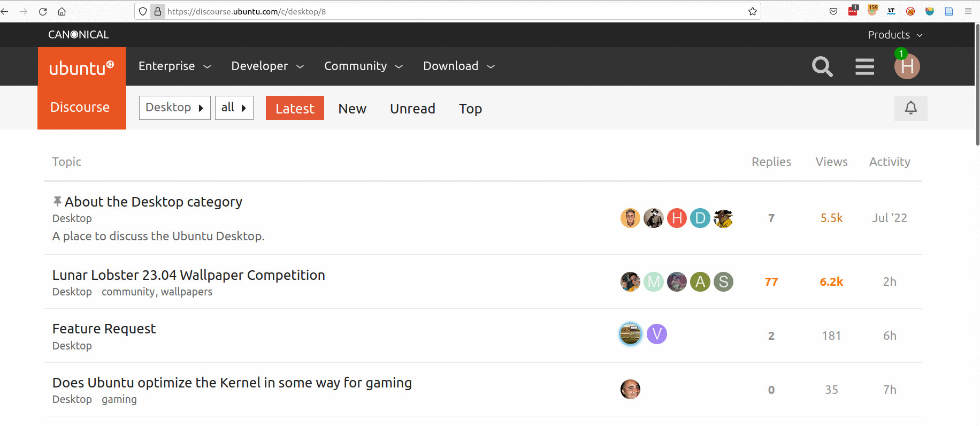Click the pinned topic pin icon
Screen dimensions: 980x426
pos(57,201)
